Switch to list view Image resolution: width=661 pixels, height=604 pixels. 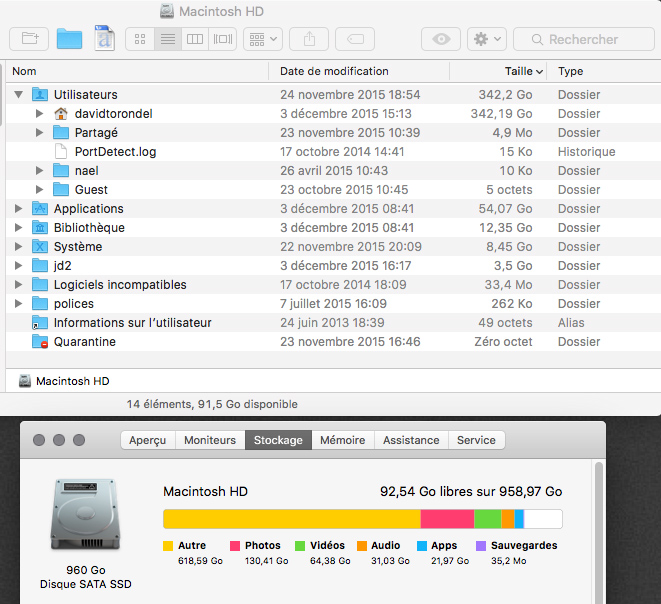point(168,39)
